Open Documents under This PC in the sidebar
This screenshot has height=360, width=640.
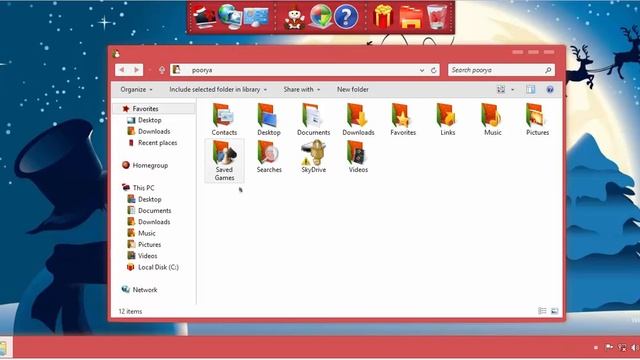coord(149,211)
